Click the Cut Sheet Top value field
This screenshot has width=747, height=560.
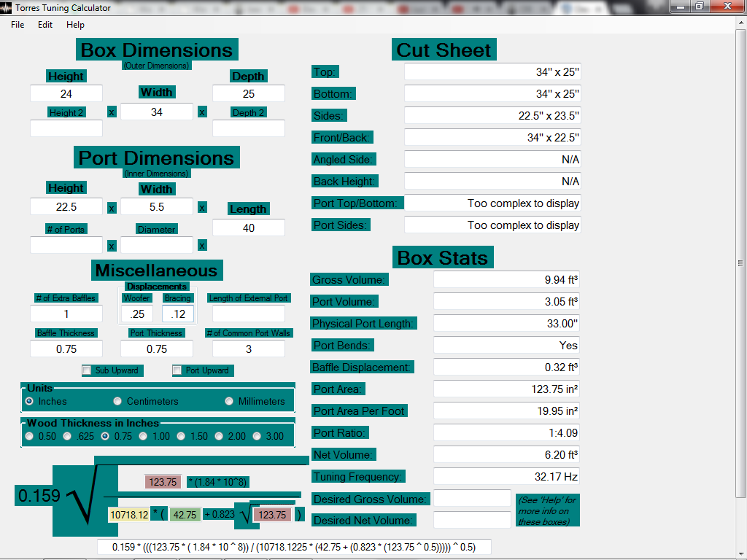point(492,72)
